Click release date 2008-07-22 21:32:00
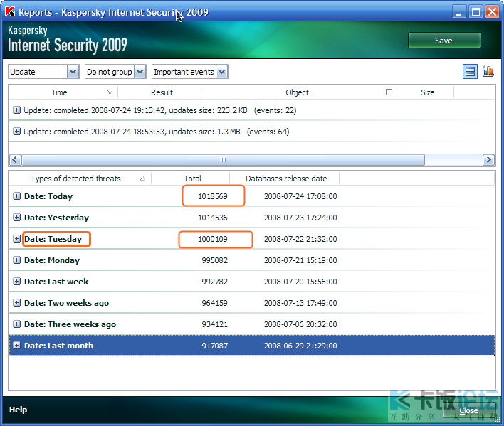Viewport: 504px width, 426px height. [x=300, y=239]
